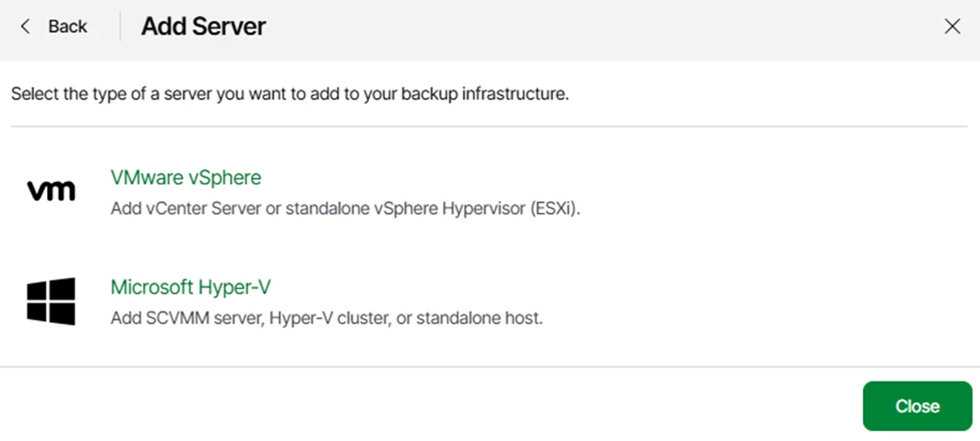Click the SCVMM server description text

327,318
